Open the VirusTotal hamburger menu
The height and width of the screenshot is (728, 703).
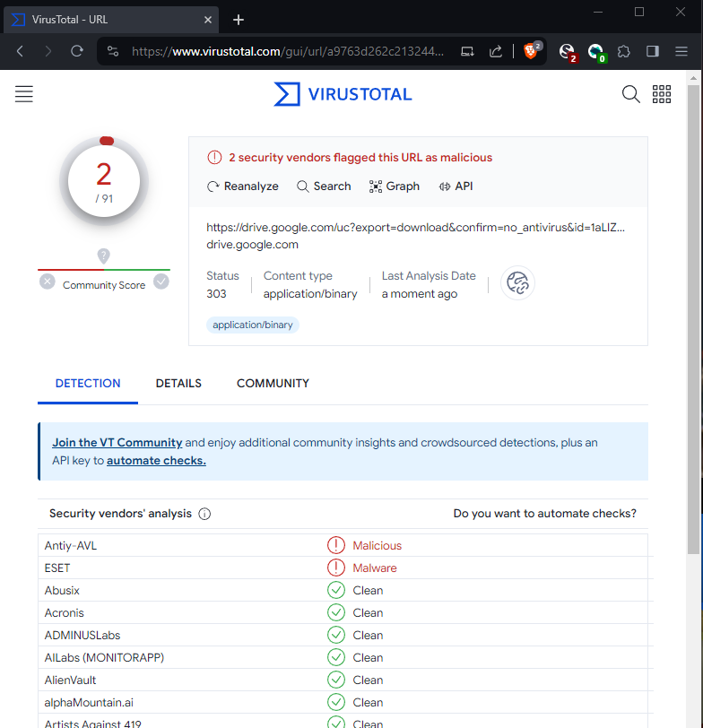[x=23, y=94]
